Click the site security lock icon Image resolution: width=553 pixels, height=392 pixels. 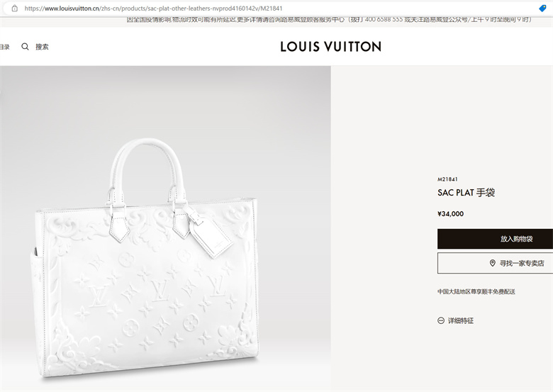click(x=14, y=8)
